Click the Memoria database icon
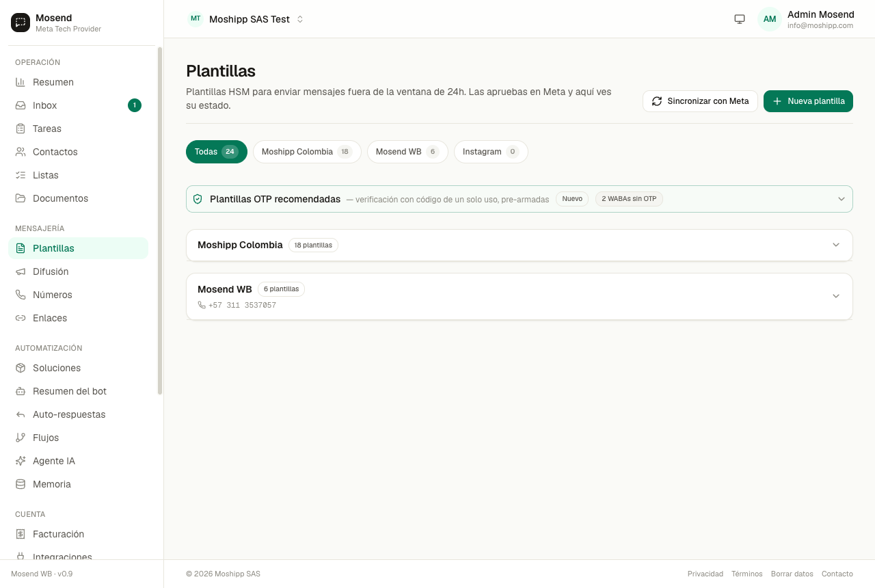875x588 pixels. click(x=21, y=484)
